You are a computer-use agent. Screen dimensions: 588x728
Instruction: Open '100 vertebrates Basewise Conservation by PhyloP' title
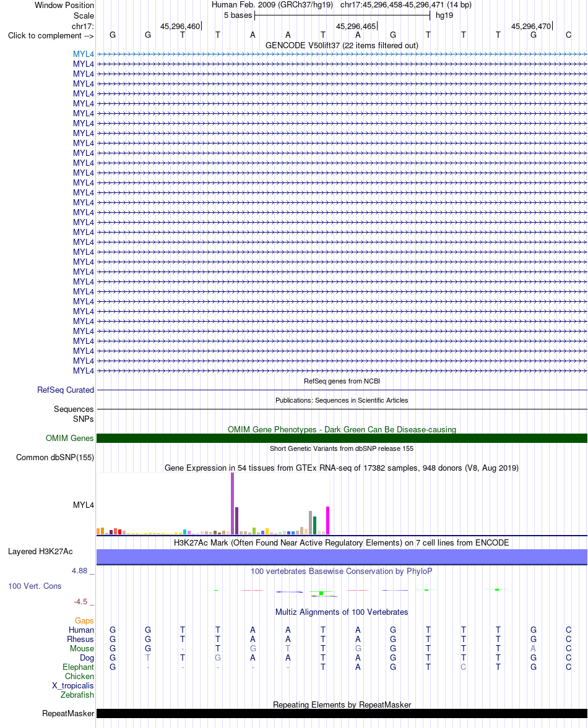point(342,571)
